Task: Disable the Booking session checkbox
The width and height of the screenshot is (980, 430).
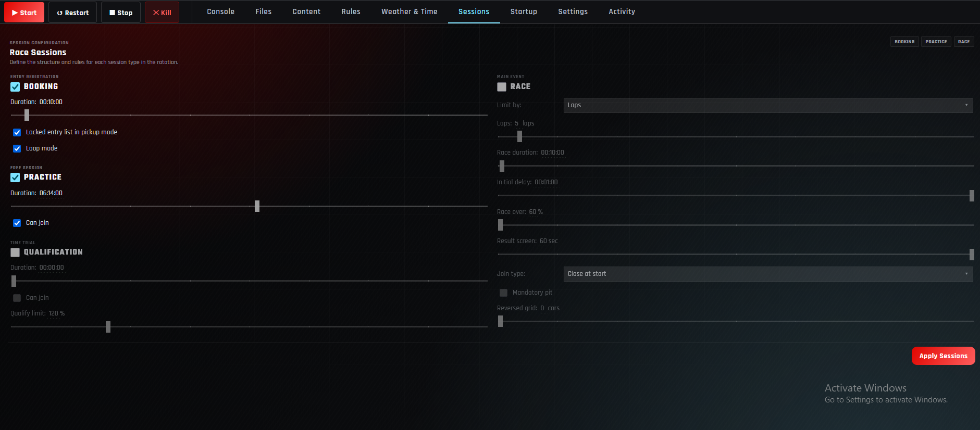Action: [x=15, y=87]
